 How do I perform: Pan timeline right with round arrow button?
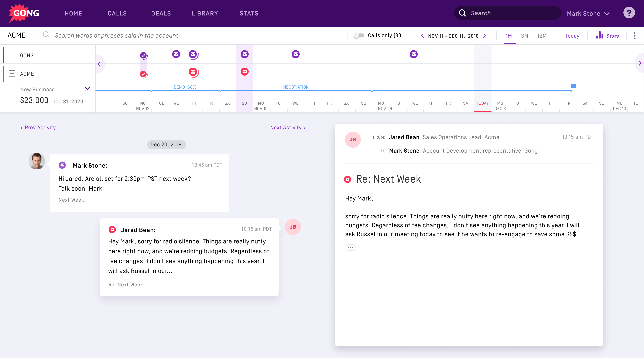click(x=640, y=63)
